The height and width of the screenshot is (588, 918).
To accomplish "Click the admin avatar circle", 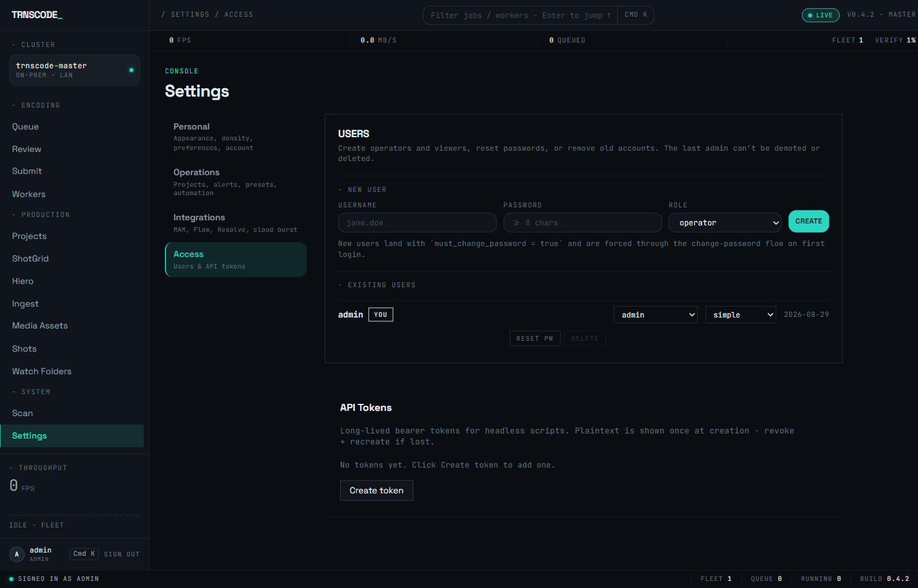I will pyautogui.click(x=17, y=554).
